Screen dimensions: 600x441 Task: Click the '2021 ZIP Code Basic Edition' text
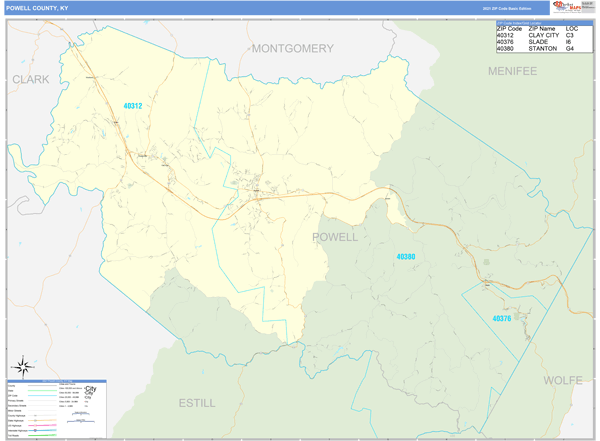click(507, 8)
